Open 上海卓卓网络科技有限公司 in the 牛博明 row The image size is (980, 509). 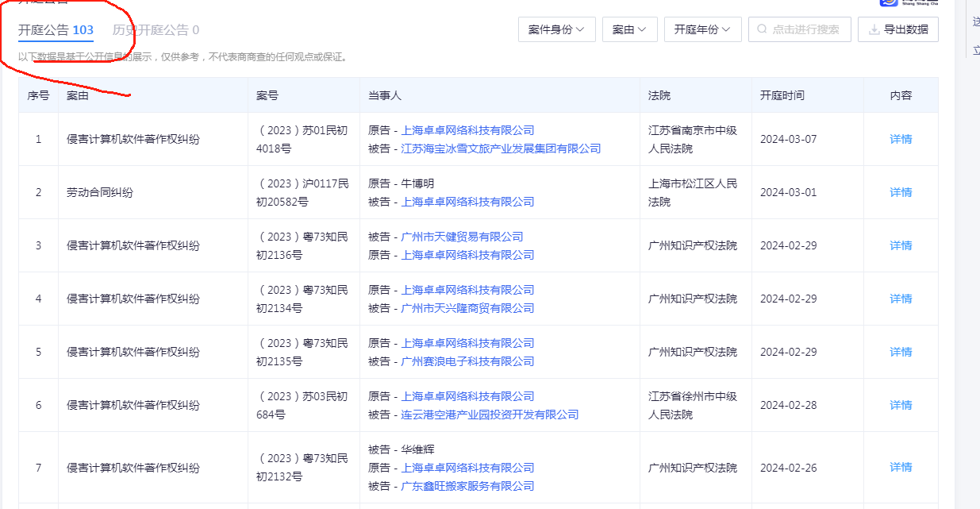coord(467,202)
